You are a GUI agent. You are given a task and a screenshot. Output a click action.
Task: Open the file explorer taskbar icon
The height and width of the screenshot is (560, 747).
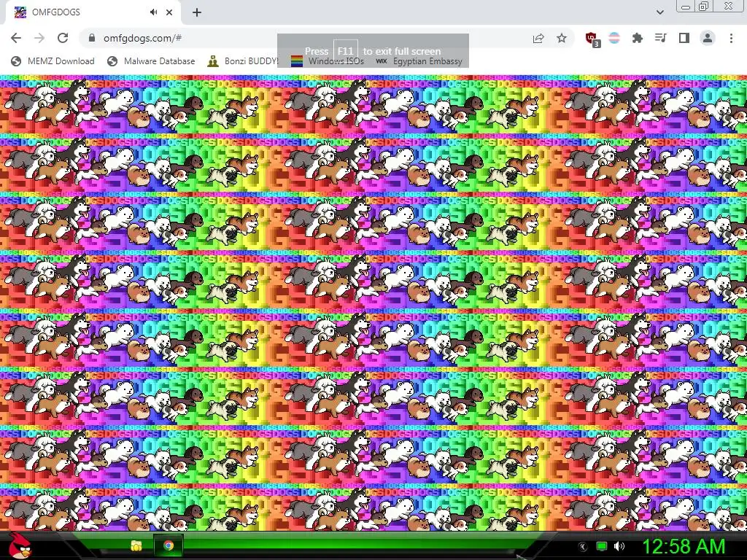tap(136, 545)
